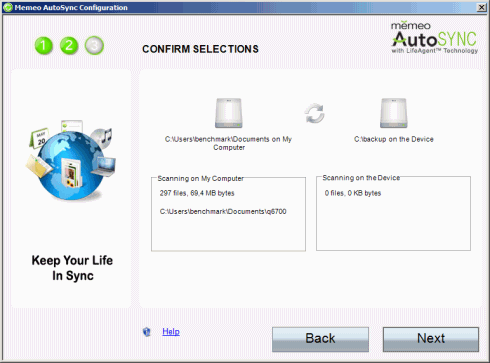Click the green step 2 circle
Viewport: 490px width, 363px height.
point(69,46)
